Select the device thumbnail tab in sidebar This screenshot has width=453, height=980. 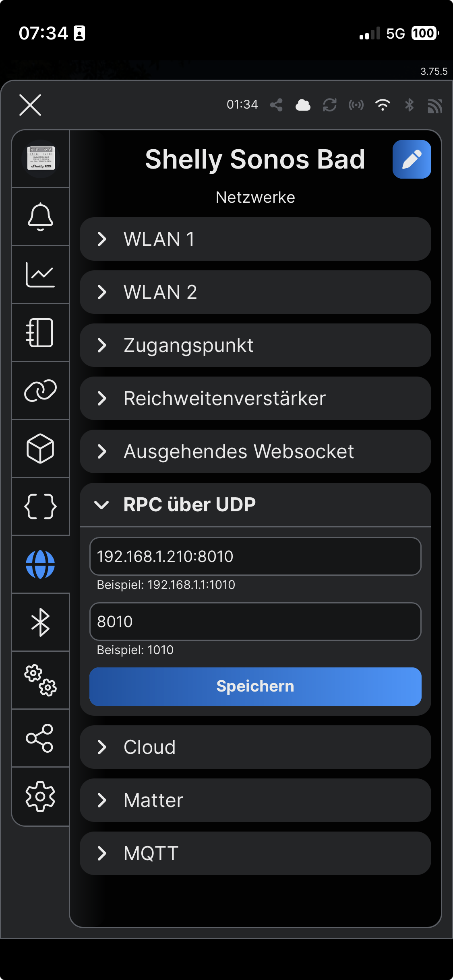[x=40, y=159]
